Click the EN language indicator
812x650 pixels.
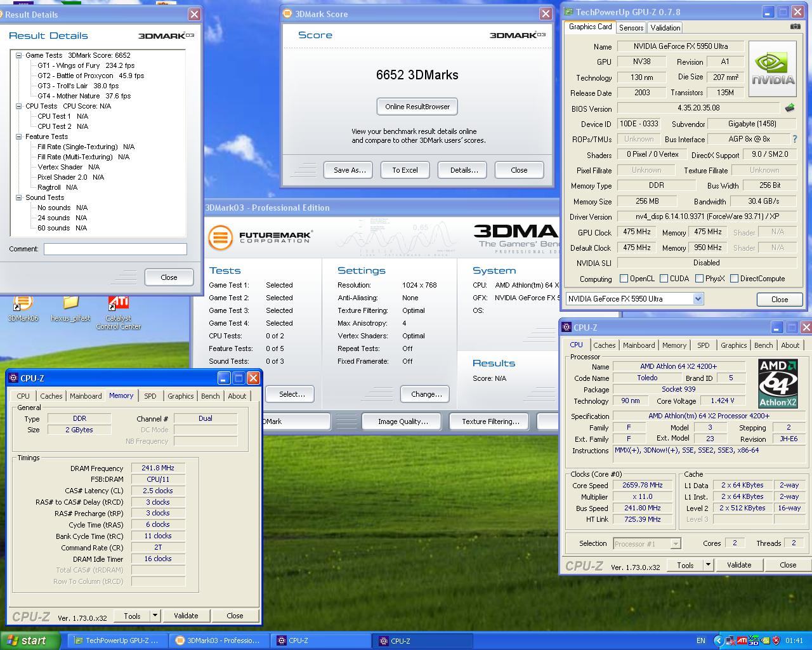point(701,640)
